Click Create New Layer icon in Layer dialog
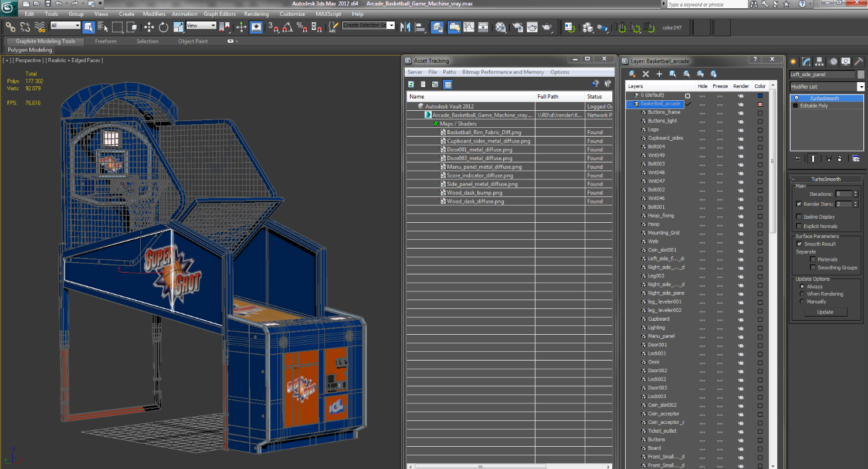The image size is (868, 469). point(632,74)
